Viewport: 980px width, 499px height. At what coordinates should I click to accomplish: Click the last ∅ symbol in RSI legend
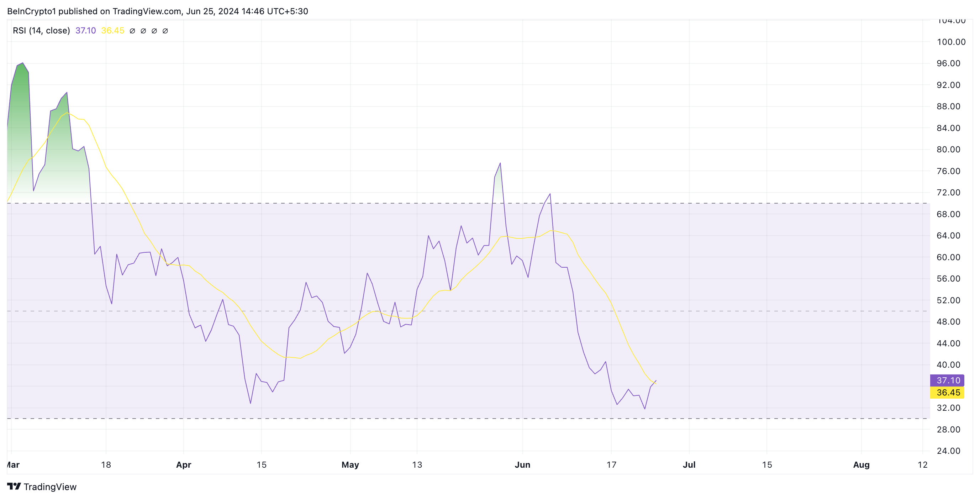point(165,31)
